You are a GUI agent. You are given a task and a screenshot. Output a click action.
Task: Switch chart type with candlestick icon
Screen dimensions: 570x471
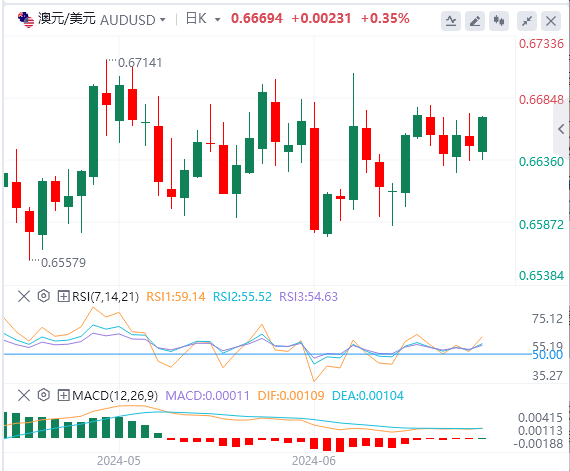pos(499,21)
